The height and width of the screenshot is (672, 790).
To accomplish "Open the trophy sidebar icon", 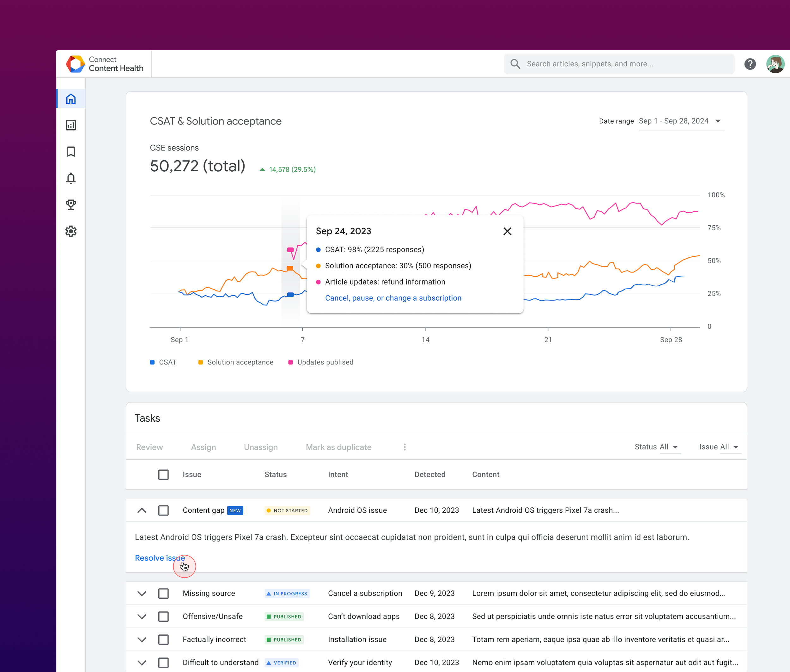I will (x=71, y=205).
